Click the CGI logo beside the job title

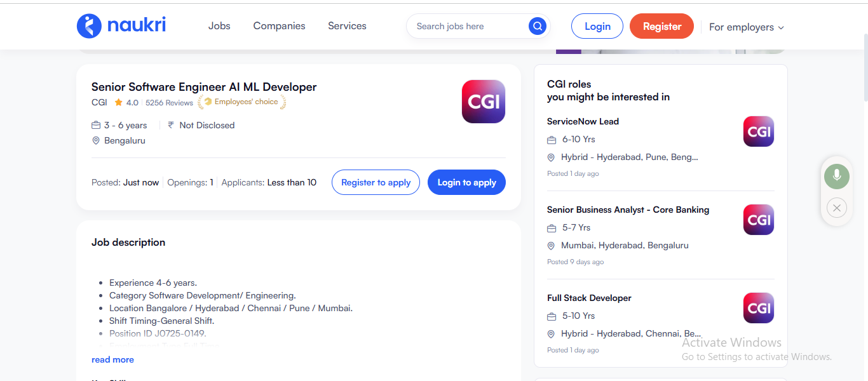point(483,101)
